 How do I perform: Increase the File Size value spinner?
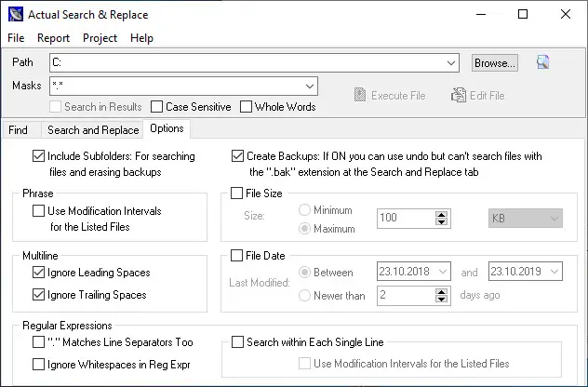tap(442, 213)
